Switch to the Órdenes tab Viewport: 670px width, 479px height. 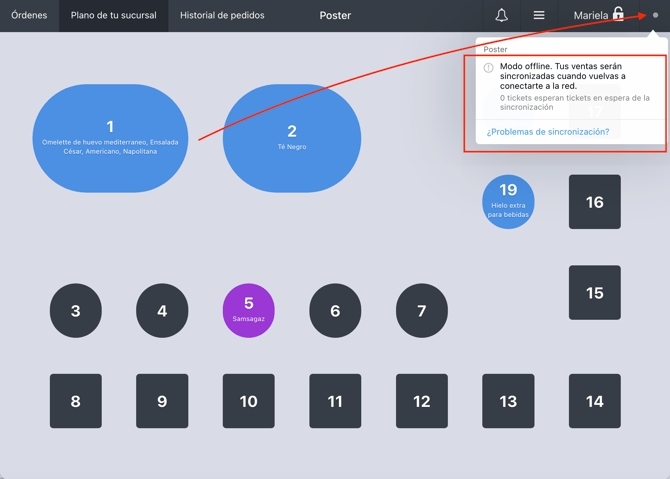tap(29, 15)
